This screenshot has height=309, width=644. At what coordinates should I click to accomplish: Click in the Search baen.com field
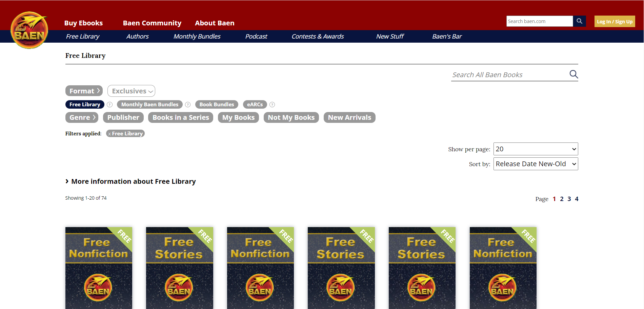coord(539,21)
